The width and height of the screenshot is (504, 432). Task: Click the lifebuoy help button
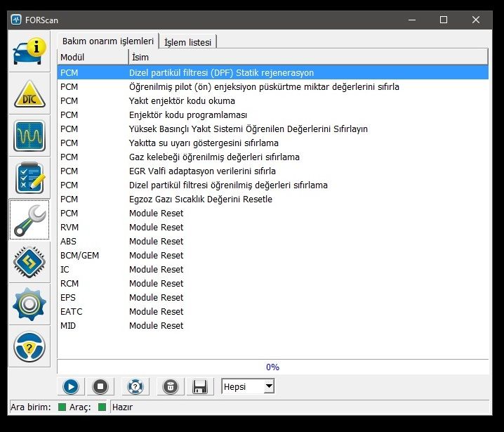[x=135, y=386]
